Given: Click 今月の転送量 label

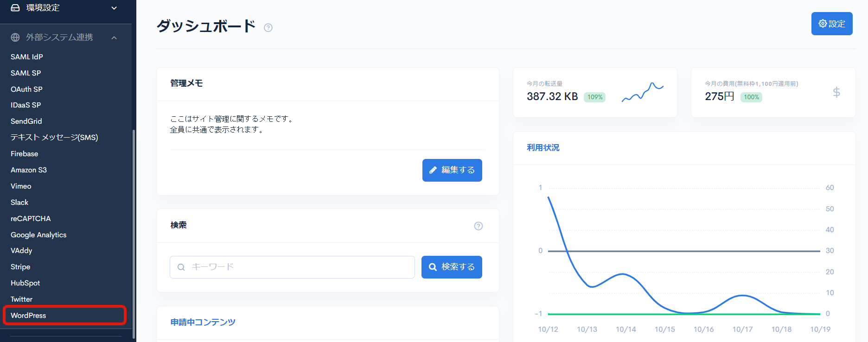Looking at the screenshot, I should point(544,83).
